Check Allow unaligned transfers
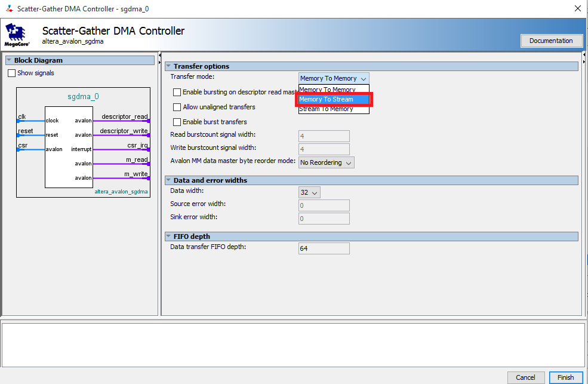Viewport: 588px width, 384px height. 177,107
